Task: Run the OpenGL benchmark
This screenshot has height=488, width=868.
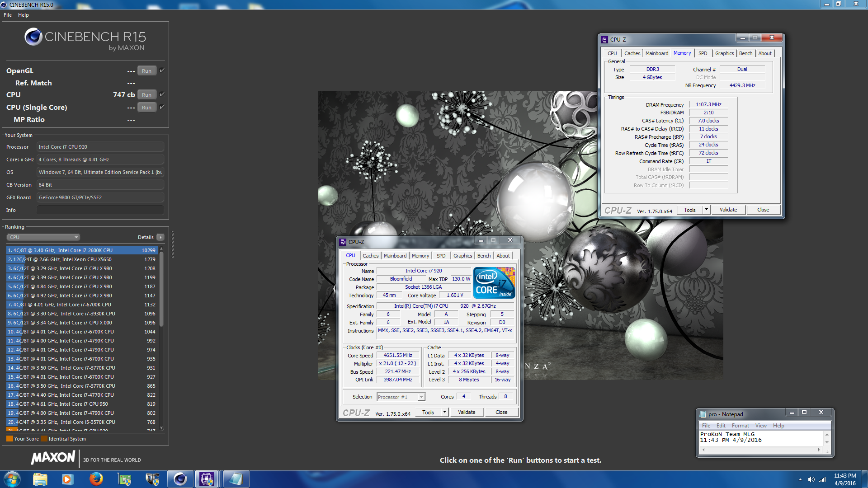Action: [x=146, y=70]
